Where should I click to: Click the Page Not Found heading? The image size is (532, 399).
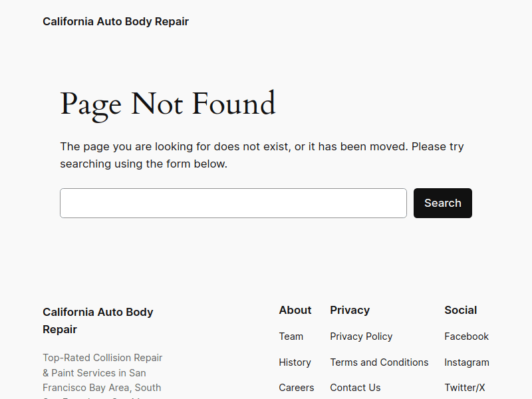pyautogui.click(x=168, y=104)
